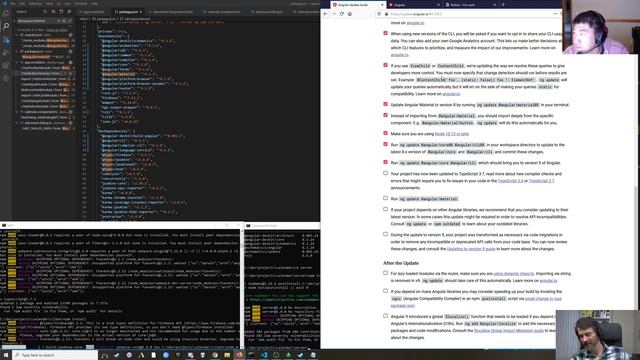Image resolution: width=640 pixels, height=360 pixels.
Task: Open the Run and Debug view in VS Code
Action: point(6,53)
